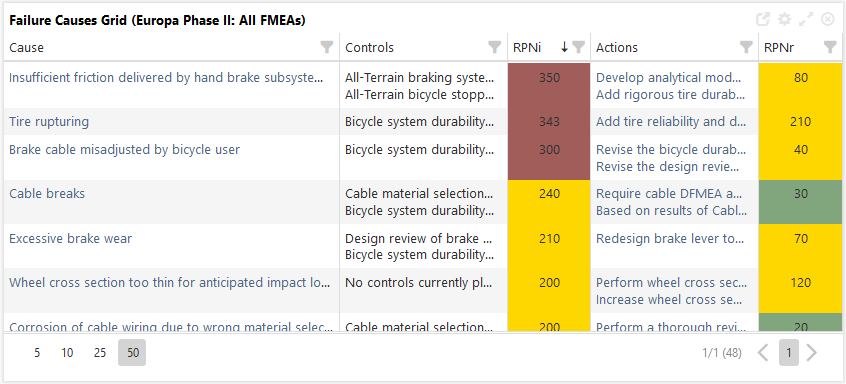
Task: Select 50 rows per page
Action: (x=132, y=353)
